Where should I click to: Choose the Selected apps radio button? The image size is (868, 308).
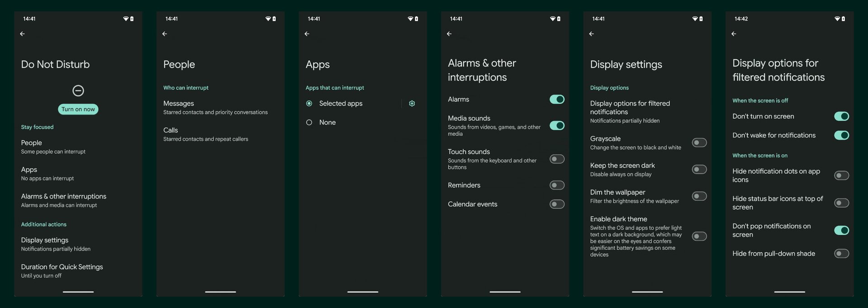pyautogui.click(x=309, y=104)
